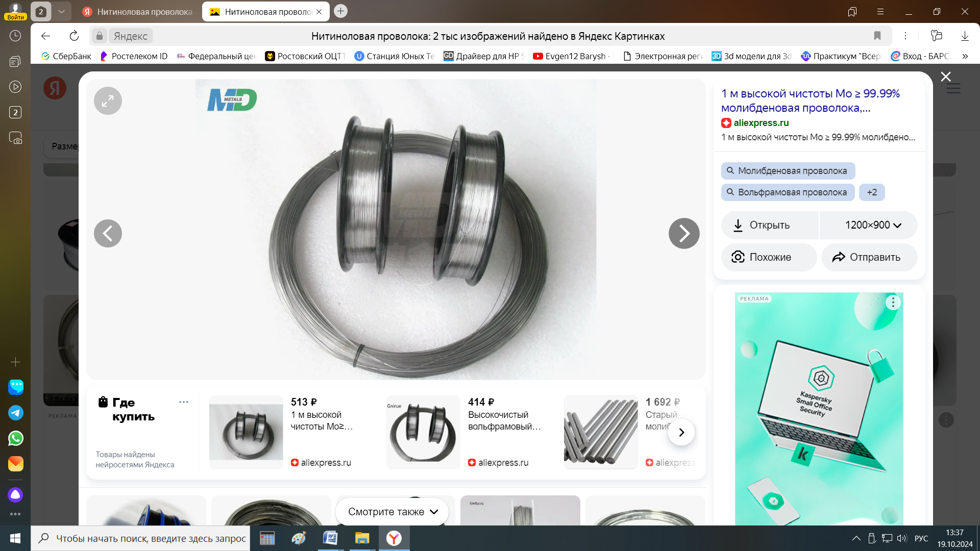Show more bookmarks with the chevron
Viewport: 980px width, 551px height.
point(965,56)
